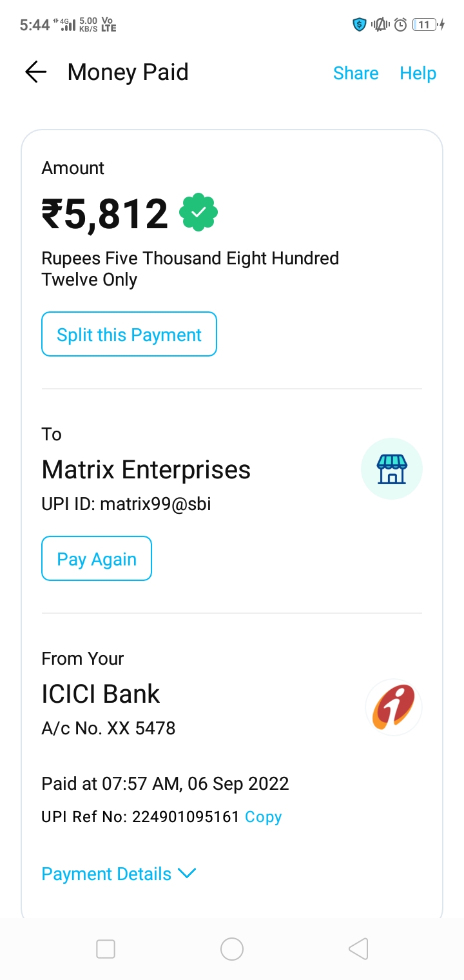This screenshot has height=980, width=464.
Task: Open the Share option
Action: pyautogui.click(x=355, y=73)
